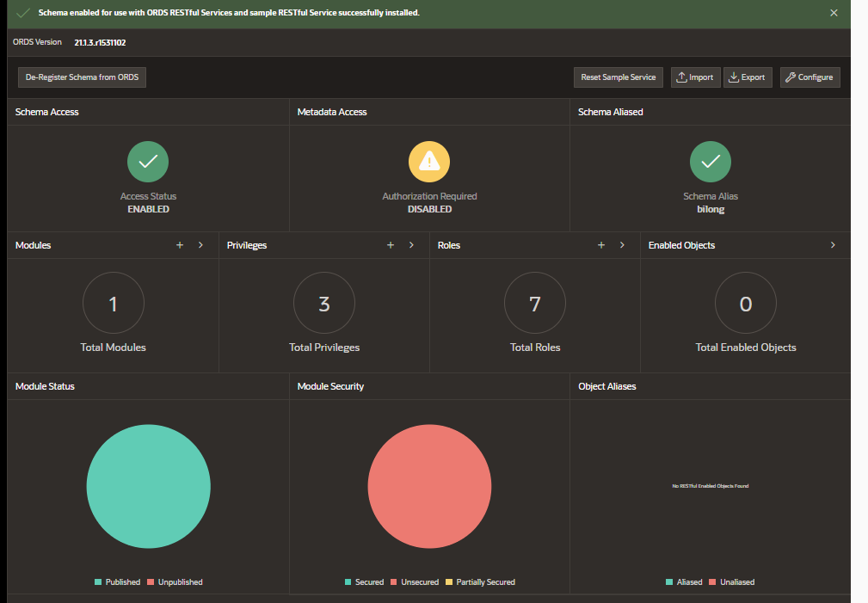Click the Schema Aliased green check icon
This screenshot has width=868, height=603.
(x=711, y=162)
